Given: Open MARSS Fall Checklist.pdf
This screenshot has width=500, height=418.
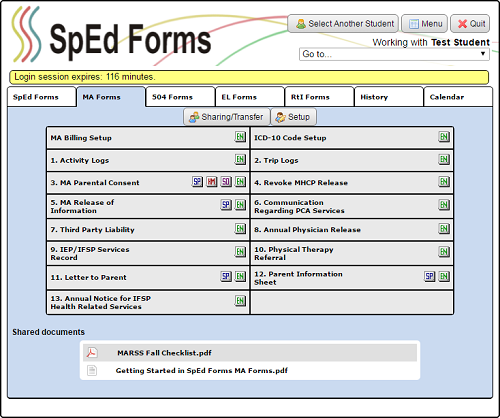Looking at the screenshot, I should coord(164,353).
